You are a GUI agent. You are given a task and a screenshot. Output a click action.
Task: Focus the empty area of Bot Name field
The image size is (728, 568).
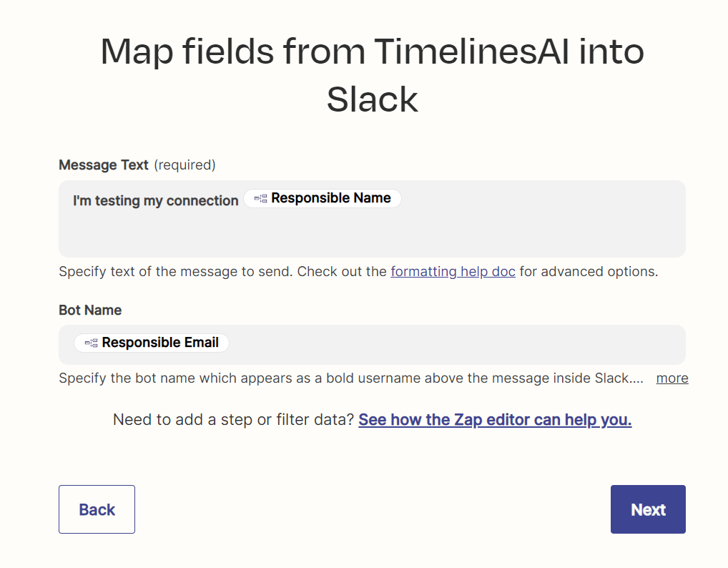(458, 345)
